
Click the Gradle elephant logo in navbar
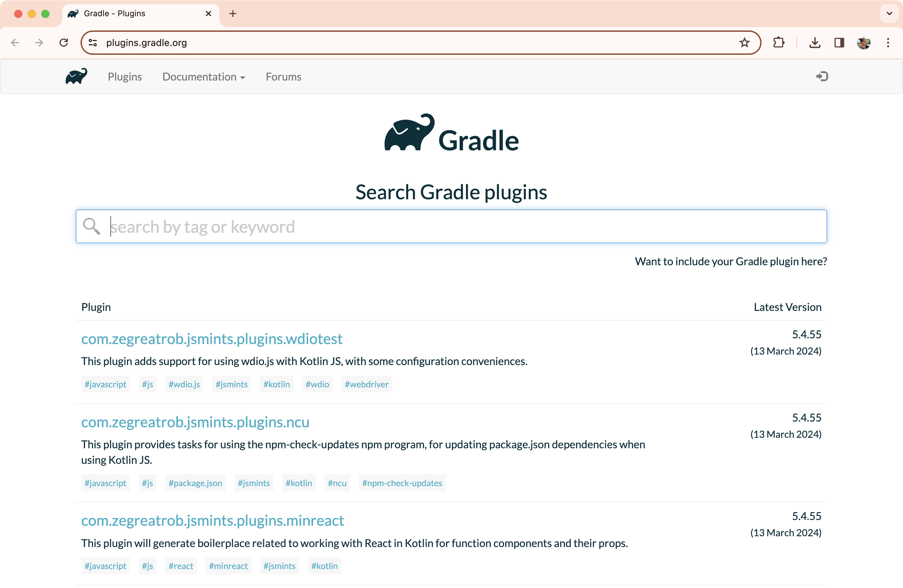[76, 76]
